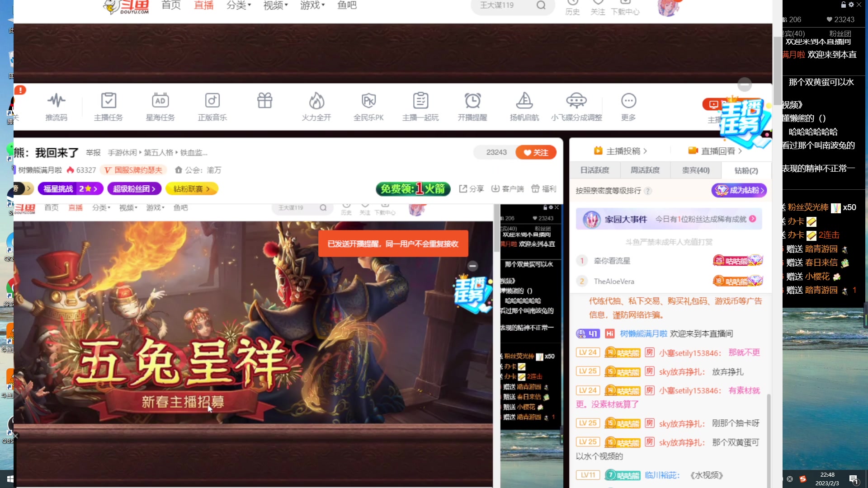This screenshot has height=488, width=868.
Task: Click the 国服S牌约瑟夫 badge
Action: (133, 170)
